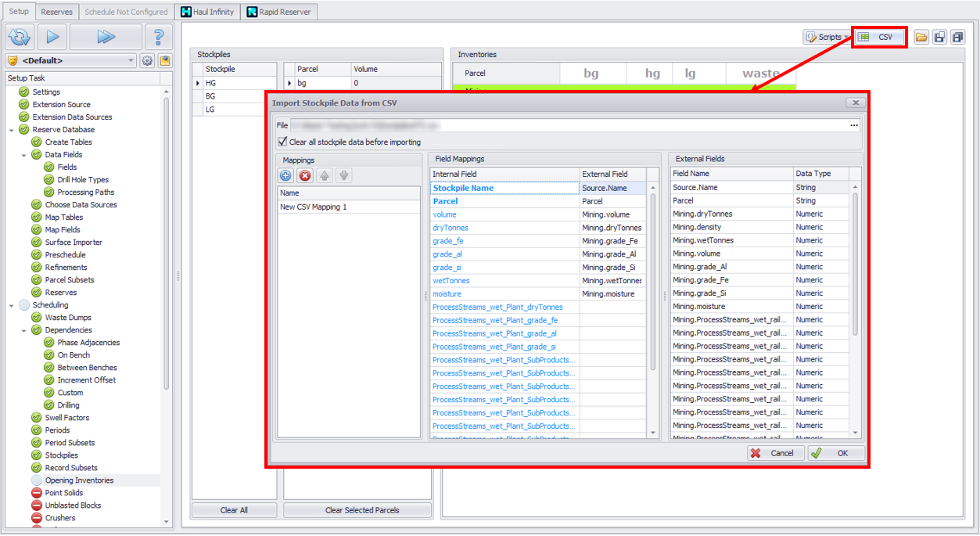Open the Haul Infinity tab

207,12
